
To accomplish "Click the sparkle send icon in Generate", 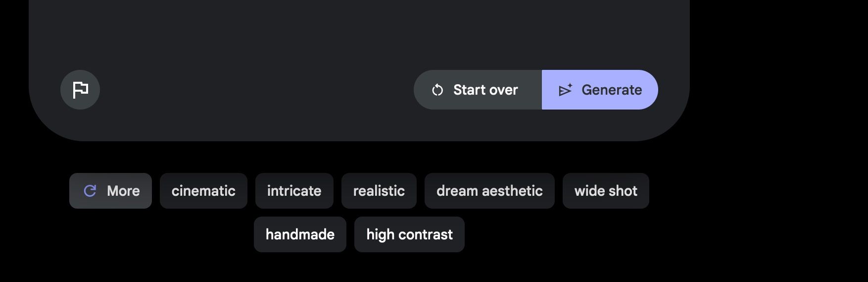I will [565, 90].
